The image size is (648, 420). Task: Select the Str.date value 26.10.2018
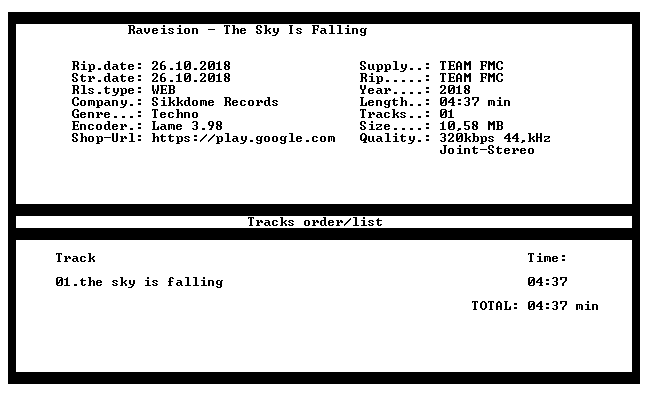click(x=191, y=78)
